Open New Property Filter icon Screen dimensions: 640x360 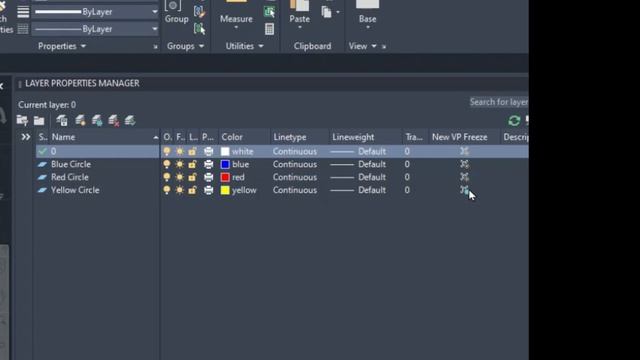[22, 120]
